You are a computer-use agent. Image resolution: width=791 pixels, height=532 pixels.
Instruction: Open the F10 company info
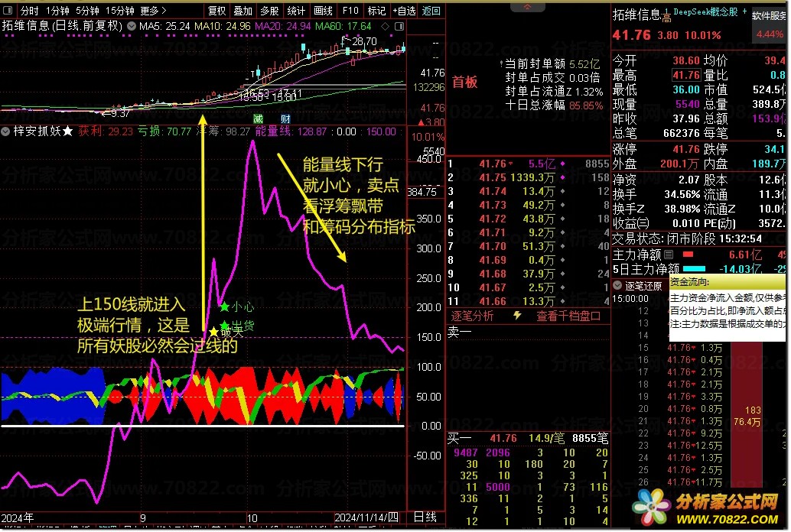click(x=350, y=11)
